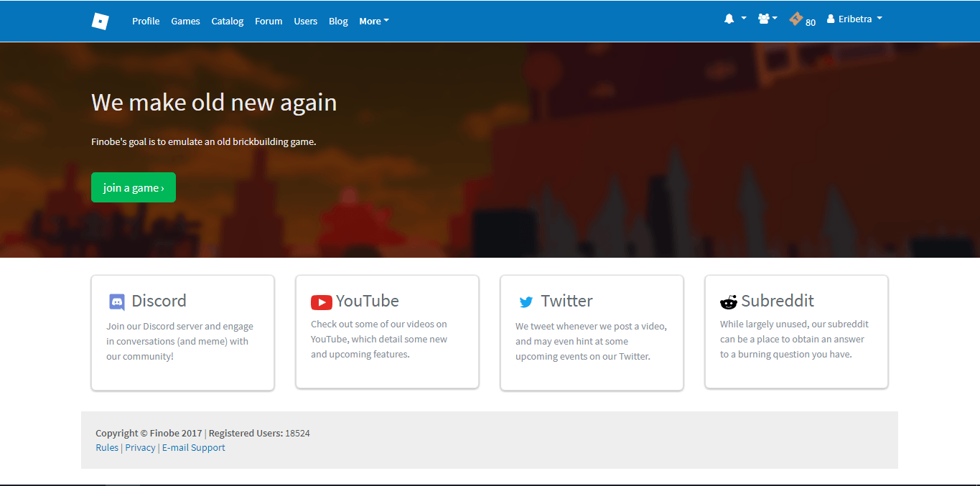Open the friends group icon
Image resolution: width=980 pixels, height=486 pixels.
(763, 19)
